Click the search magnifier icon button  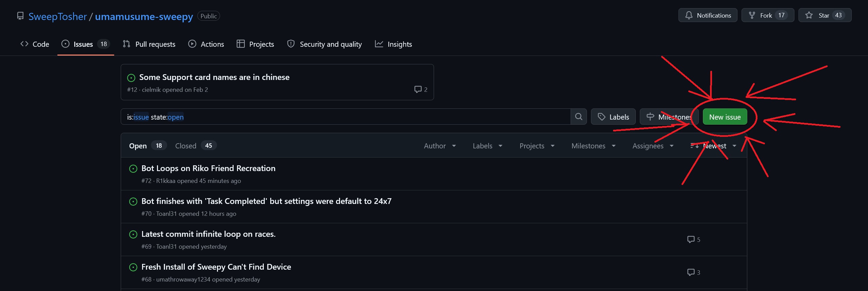(x=579, y=117)
